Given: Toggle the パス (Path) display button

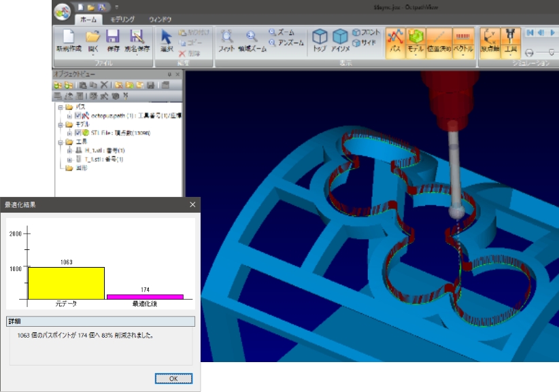Looking at the screenshot, I should tap(395, 41).
